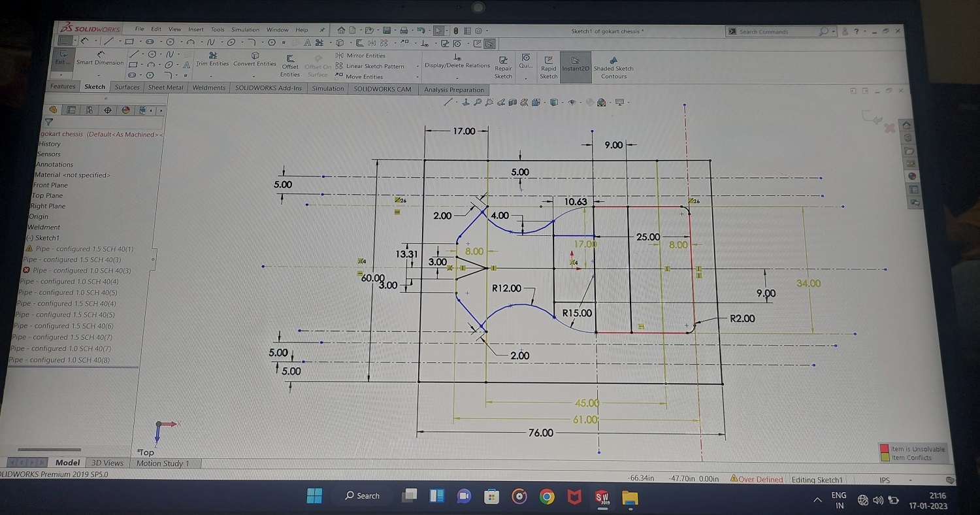Click the Offset Entities tool
The image size is (980, 515).
290,66
